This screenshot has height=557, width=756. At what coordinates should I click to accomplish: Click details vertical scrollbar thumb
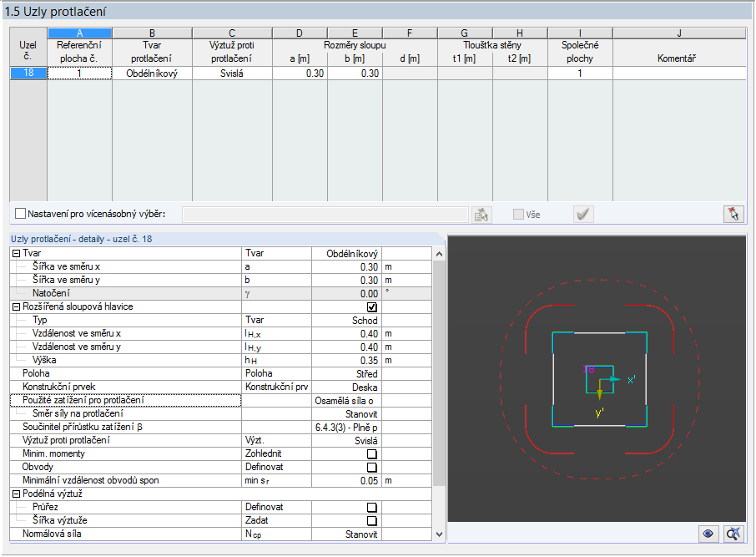pyautogui.click(x=439, y=372)
